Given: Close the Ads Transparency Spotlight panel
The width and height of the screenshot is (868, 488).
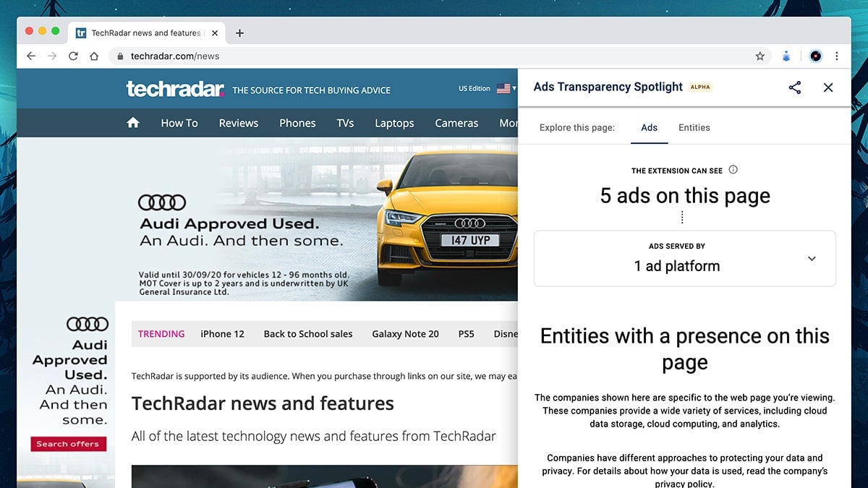Looking at the screenshot, I should click(x=827, y=87).
